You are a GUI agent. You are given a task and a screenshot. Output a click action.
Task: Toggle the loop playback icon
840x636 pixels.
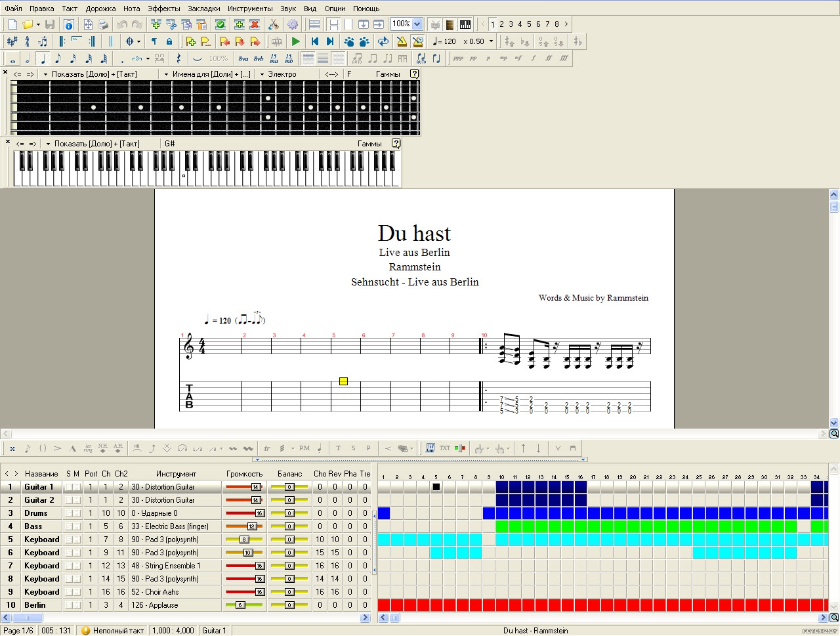click(x=383, y=41)
